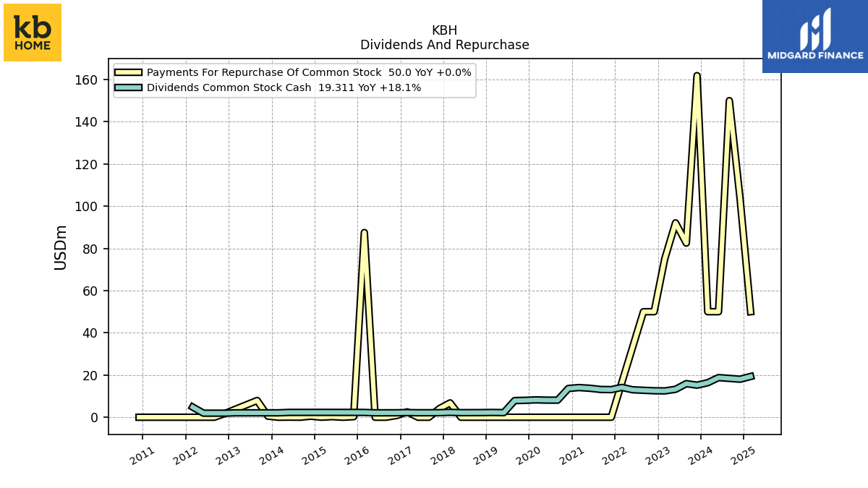Click the 2023 x-axis label
The image size is (868, 488).
(x=657, y=456)
